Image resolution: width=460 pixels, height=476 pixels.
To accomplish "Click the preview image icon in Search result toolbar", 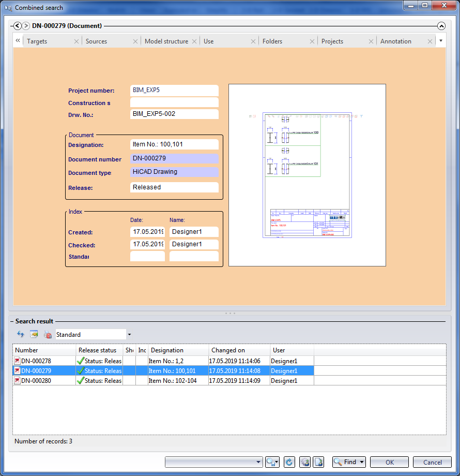I will pyautogui.click(x=34, y=335).
